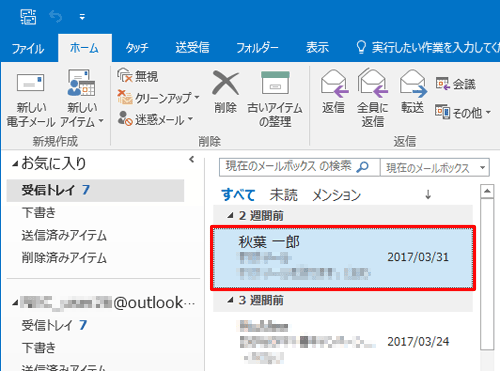Filter the list by メンション
The image size is (500, 371).
[336, 195]
